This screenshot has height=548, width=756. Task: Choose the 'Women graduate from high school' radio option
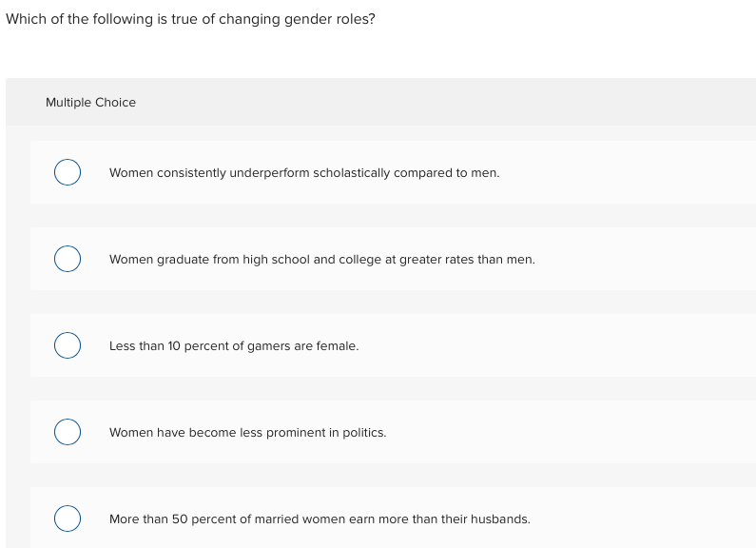67,259
